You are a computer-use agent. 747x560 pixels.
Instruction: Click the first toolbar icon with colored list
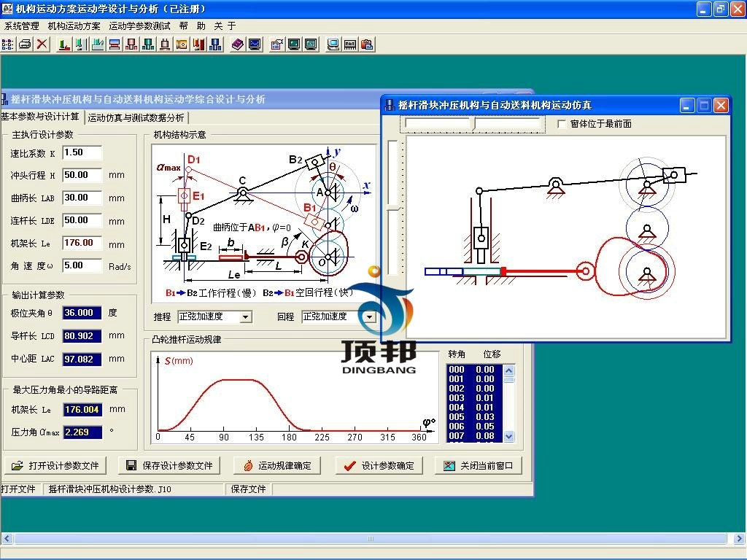(8, 44)
